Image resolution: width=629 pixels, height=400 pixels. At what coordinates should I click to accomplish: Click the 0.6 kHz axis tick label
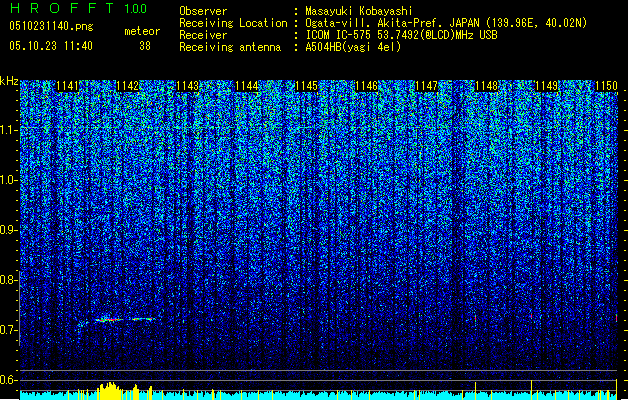pos(8,380)
